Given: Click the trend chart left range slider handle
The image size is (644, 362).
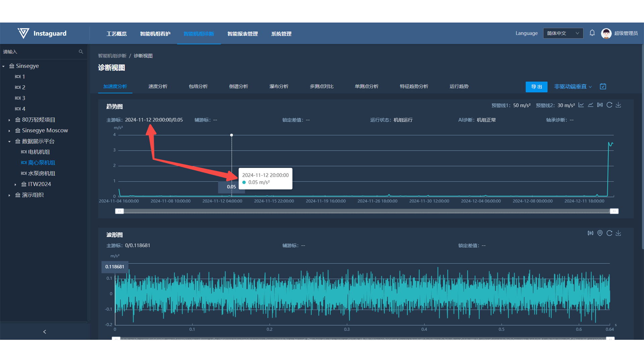Looking at the screenshot, I should [119, 211].
